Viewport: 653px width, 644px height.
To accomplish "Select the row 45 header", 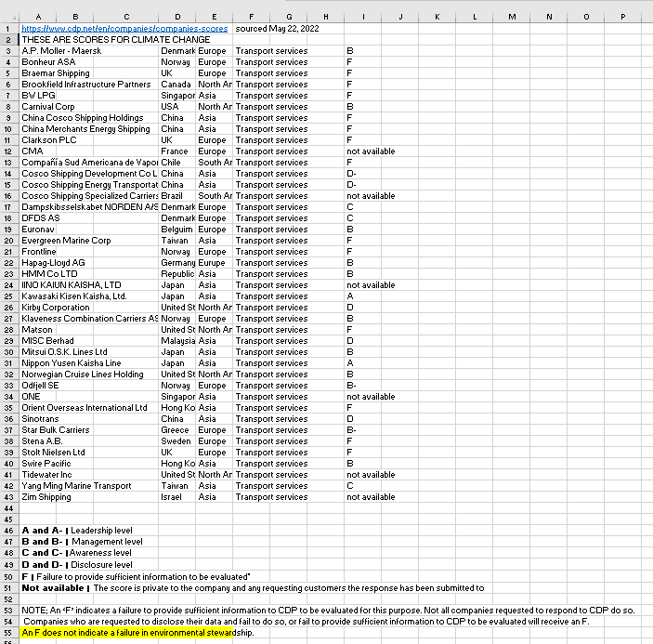I will [8, 519].
